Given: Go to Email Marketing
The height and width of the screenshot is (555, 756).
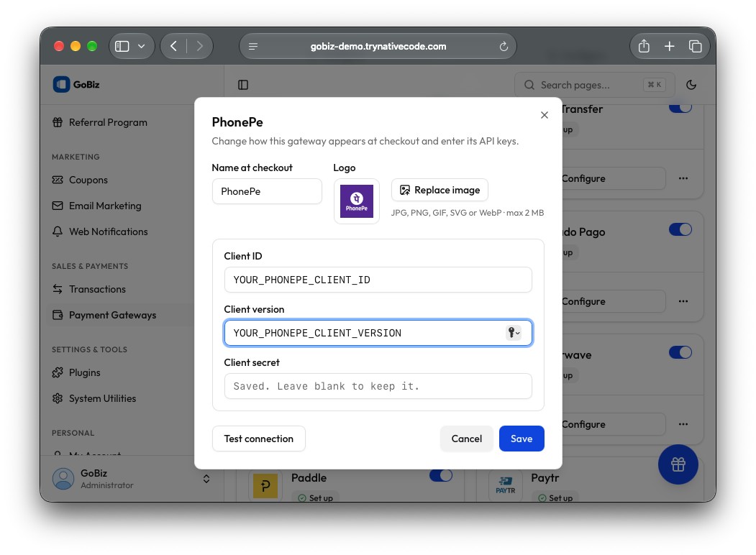Looking at the screenshot, I should 105,206.
